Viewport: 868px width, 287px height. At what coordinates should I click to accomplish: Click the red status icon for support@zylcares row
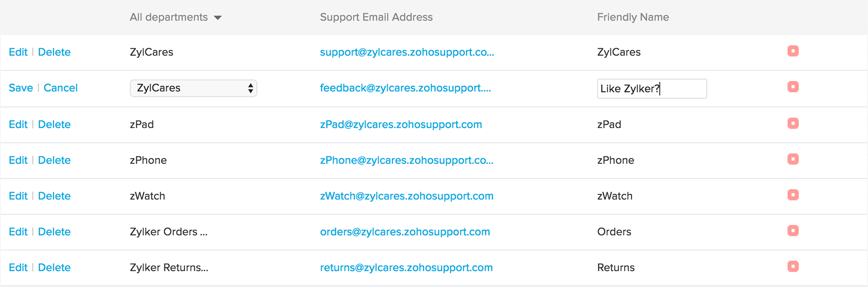point(793,51)
